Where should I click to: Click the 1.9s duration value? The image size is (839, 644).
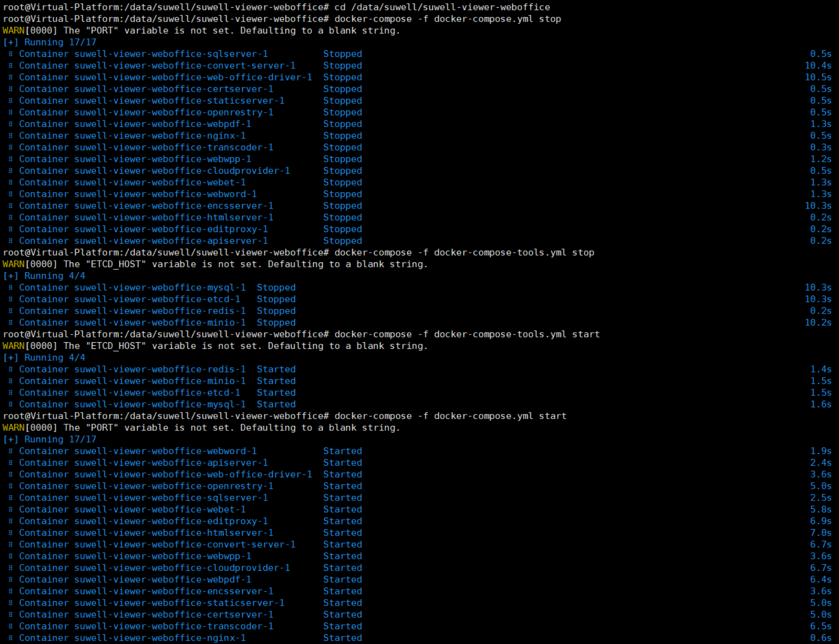821,451
